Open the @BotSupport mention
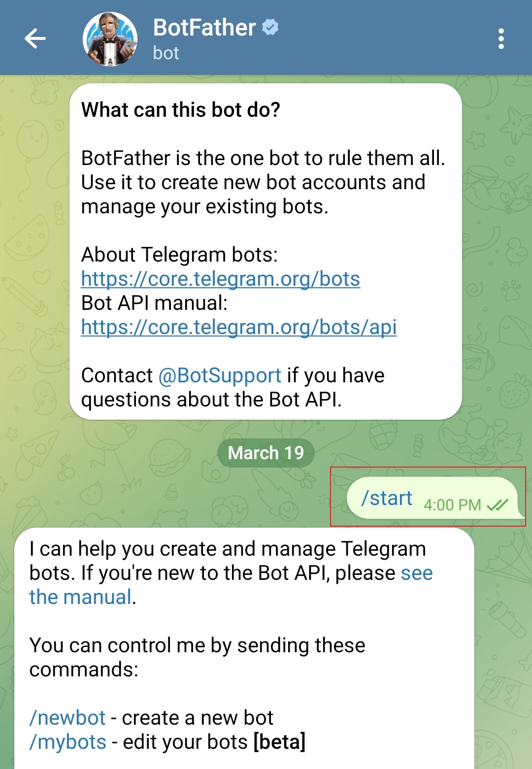Image resolution: width=532 pixels, height=769 pixels. 220,375
